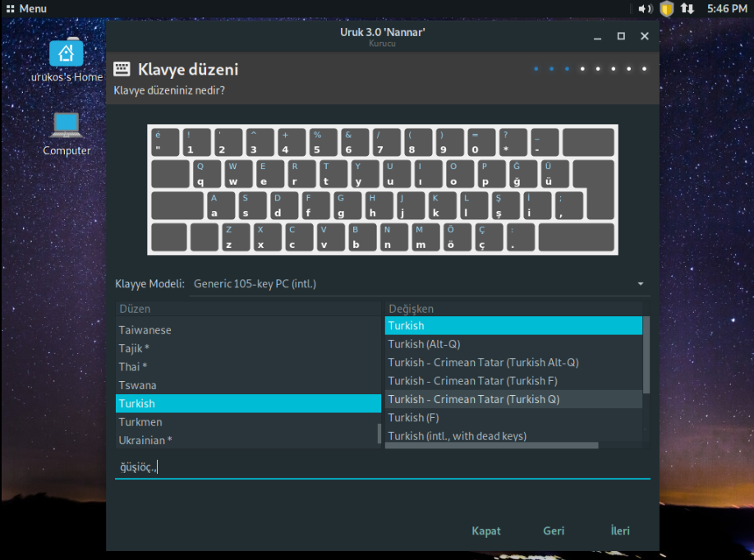
Task: Click the Düzen column header
Action: [x=248, y=309]
